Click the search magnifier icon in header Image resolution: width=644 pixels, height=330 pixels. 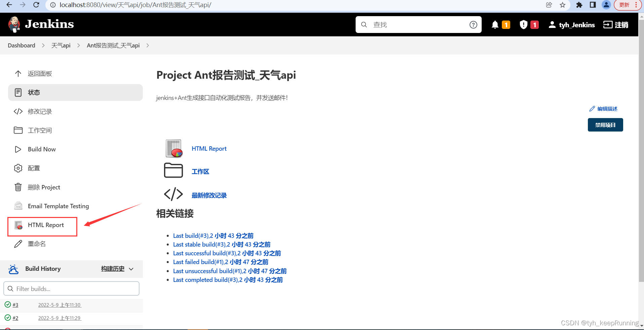tap(364, 25)
